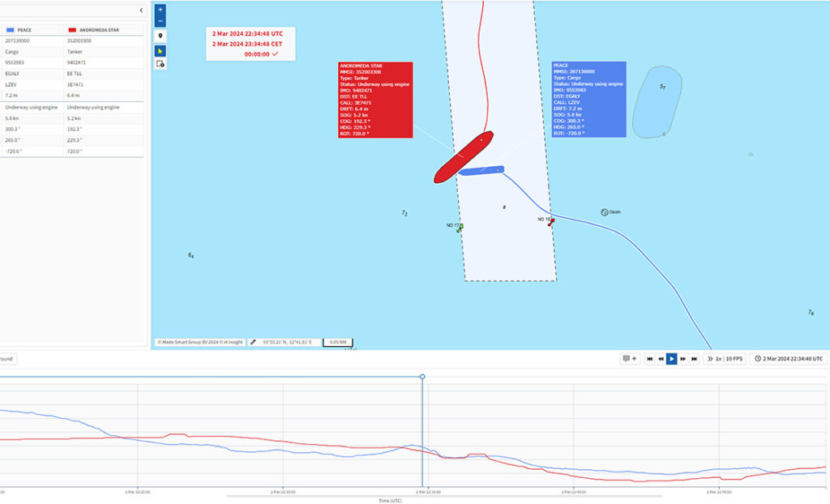This screenshot has height=504, width=830.
Task: Click the 'Tanker' vessel type cell
Action: coord(75,52)
